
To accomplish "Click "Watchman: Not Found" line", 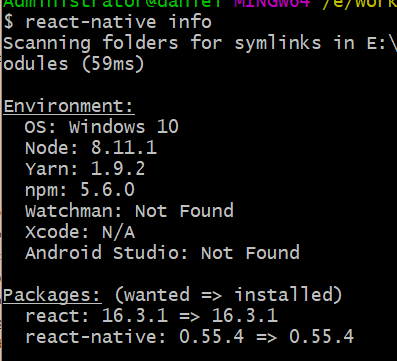I will pyautogui.click(x=129, y=211).
